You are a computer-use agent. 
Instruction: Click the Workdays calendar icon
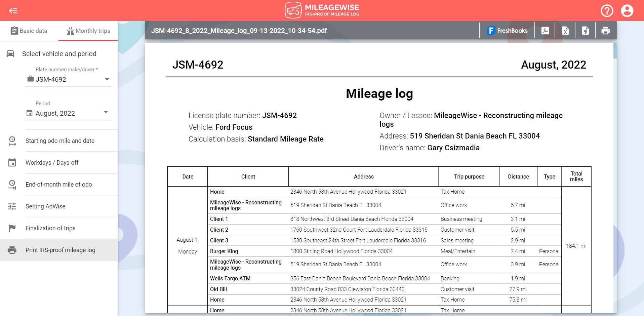coord(12,163)
